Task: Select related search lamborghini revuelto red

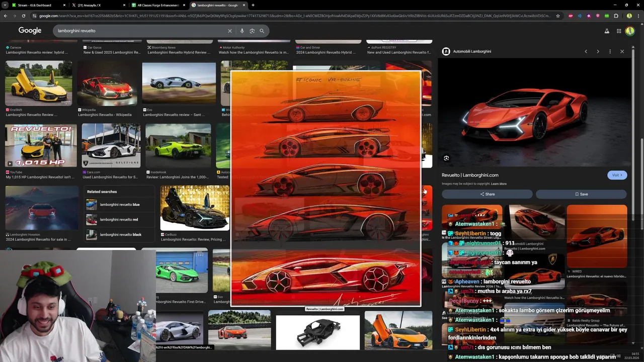Action: (x=119, y=220)
